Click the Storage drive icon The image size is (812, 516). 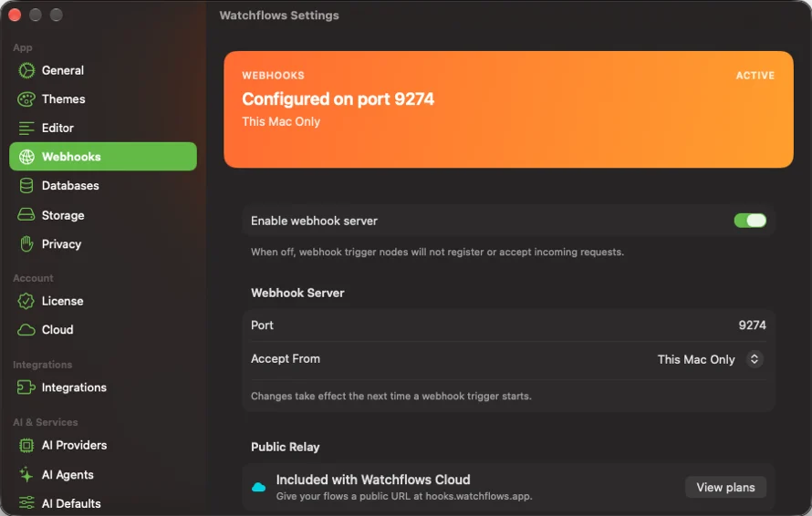pos(26,215)
